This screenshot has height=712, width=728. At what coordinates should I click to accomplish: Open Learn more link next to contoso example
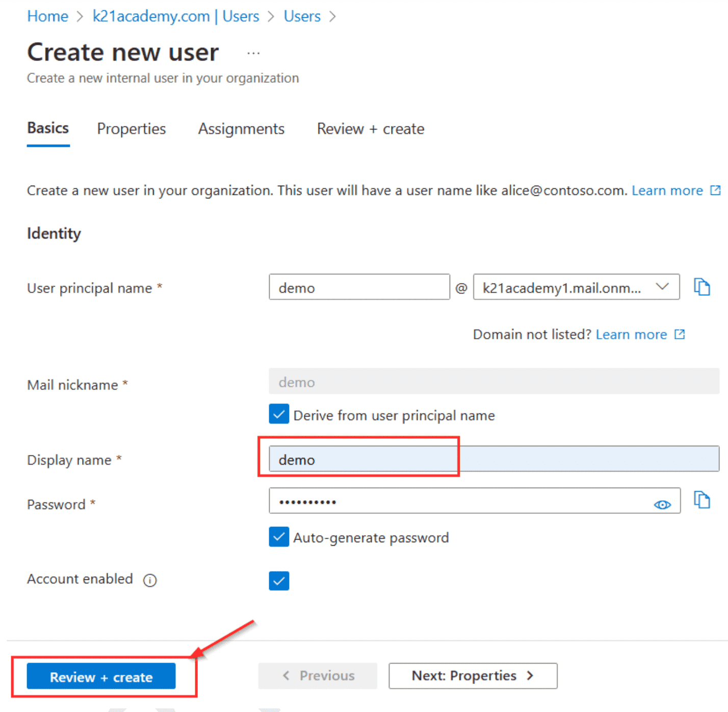click(x=667, y=191)
